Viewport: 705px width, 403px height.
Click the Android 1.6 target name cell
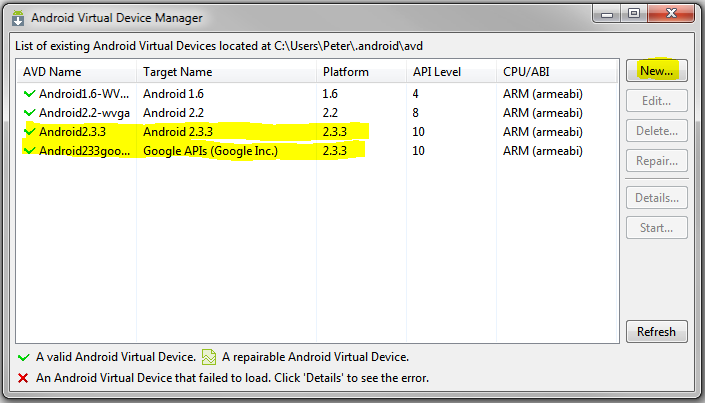173,94
